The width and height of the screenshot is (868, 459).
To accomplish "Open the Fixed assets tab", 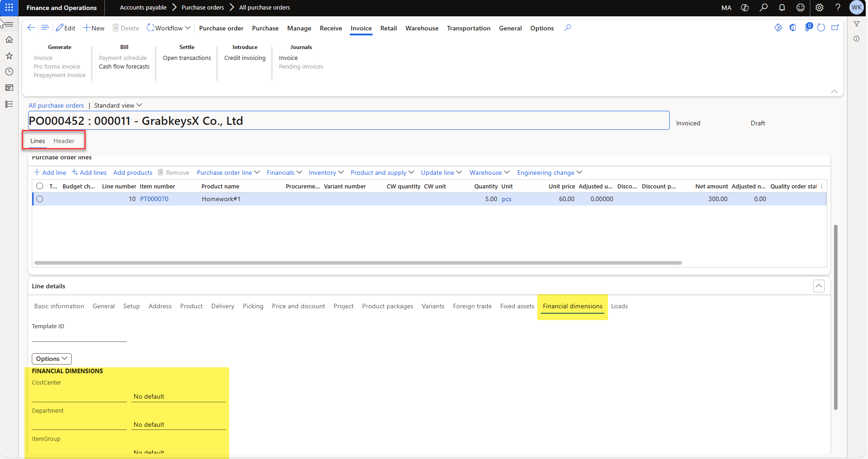I will tap(517, 306).
